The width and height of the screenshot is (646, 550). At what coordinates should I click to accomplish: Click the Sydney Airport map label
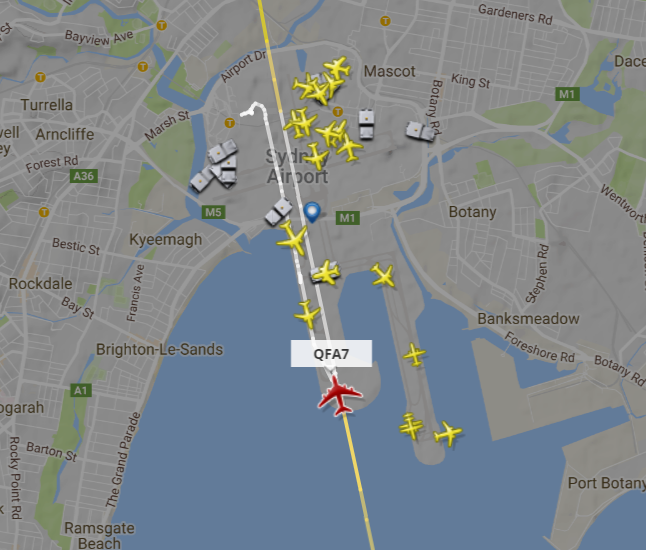(x=297, y=166)
